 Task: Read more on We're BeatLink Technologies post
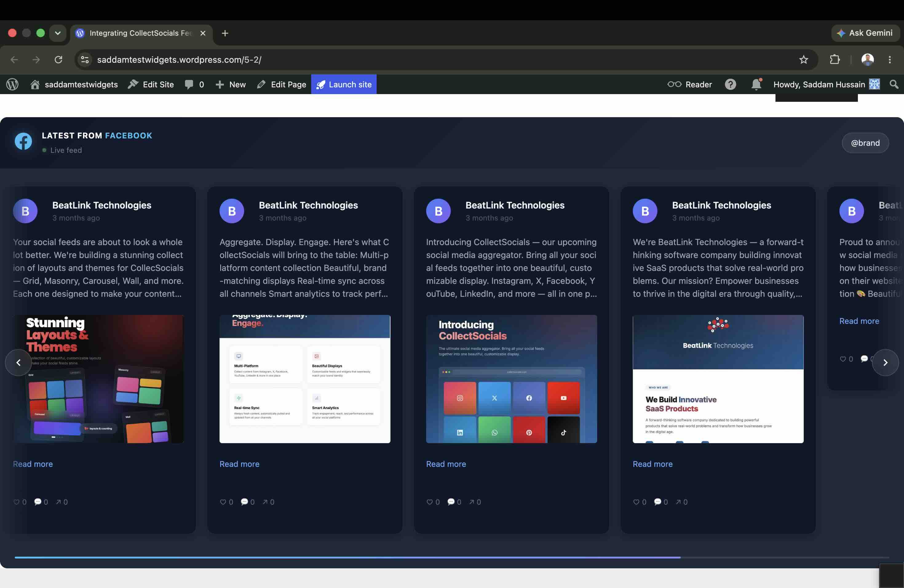pyautogui.click(x=652, y=464)
